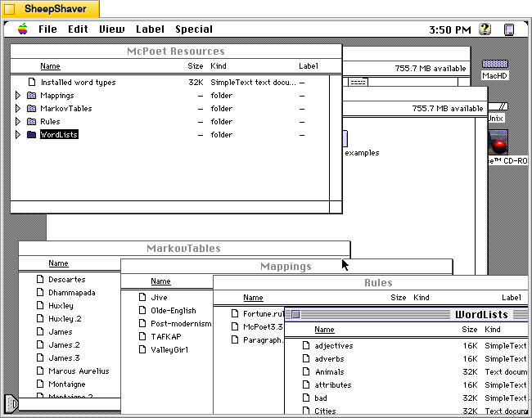This screenshot has height=418, width=532.
Task: Select the WordLists folder icon
Action: 31,135
